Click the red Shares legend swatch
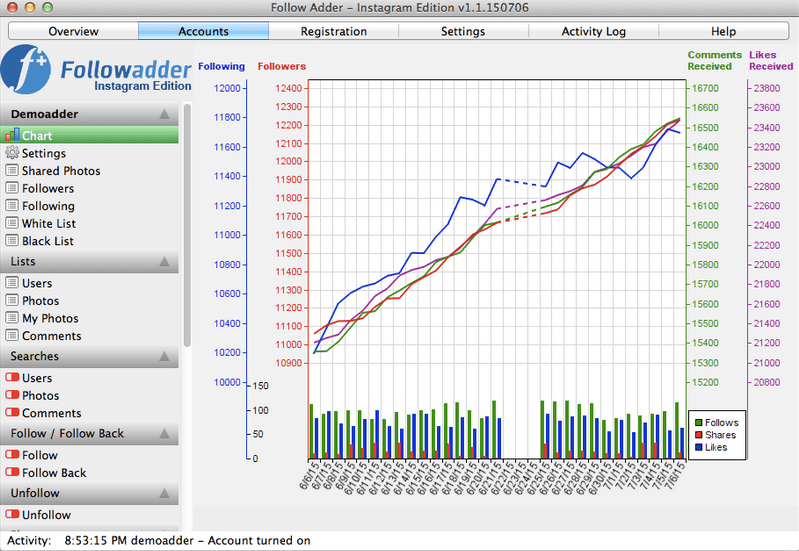Image resolution: width=799 pixels, height=551 pixels. tap(698, 435)
